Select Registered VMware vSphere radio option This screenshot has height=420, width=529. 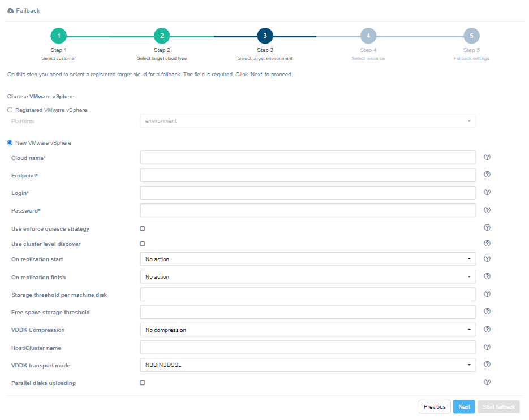click(x=10, y=110)
